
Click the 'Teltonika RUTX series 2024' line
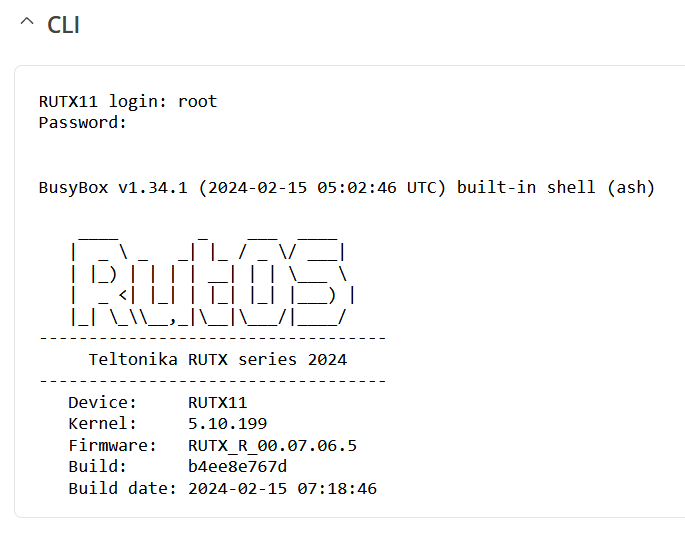click(x=218, y=359)
